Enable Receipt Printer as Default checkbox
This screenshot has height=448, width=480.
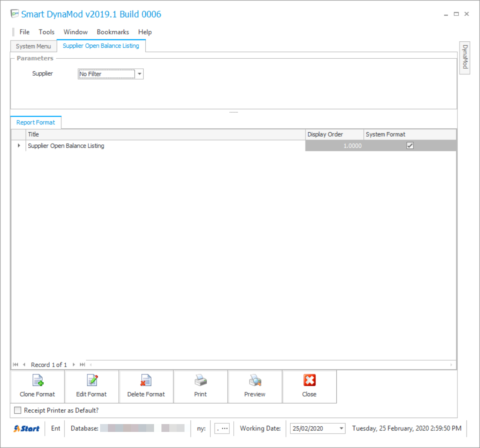(x=18, y=410)
